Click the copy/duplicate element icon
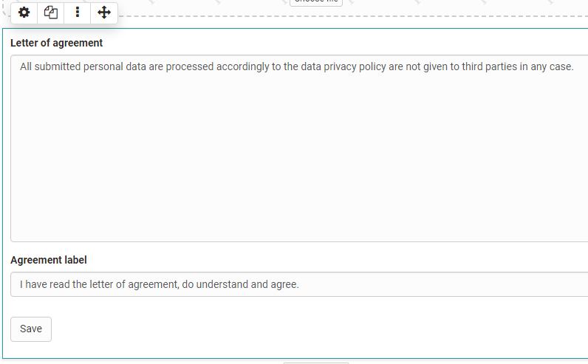 [51, 13]
